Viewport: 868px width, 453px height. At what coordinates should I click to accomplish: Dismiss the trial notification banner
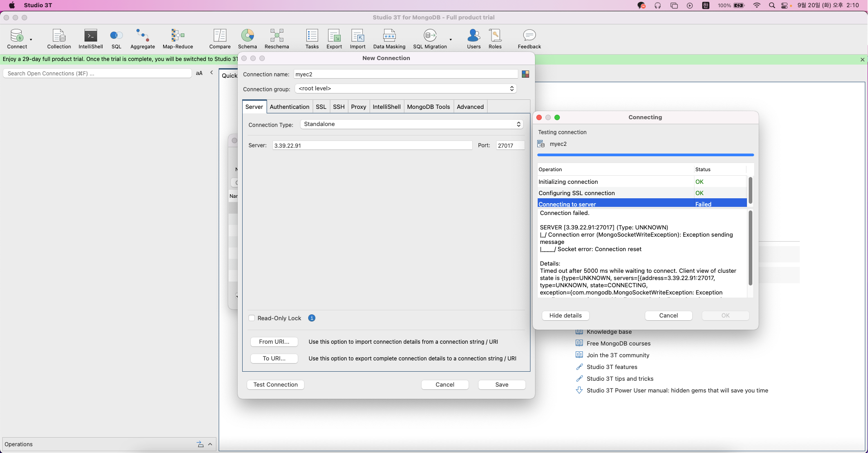(862, 59)
